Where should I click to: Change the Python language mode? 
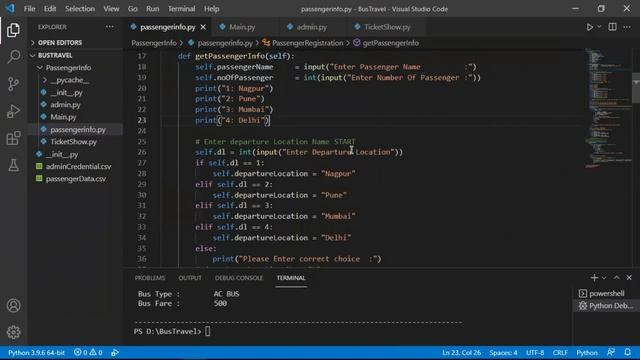click(587, 352)
